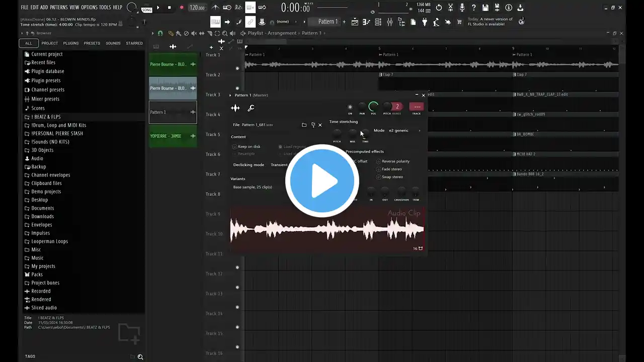Open the TOOLS menu

[x=105, y=8]
